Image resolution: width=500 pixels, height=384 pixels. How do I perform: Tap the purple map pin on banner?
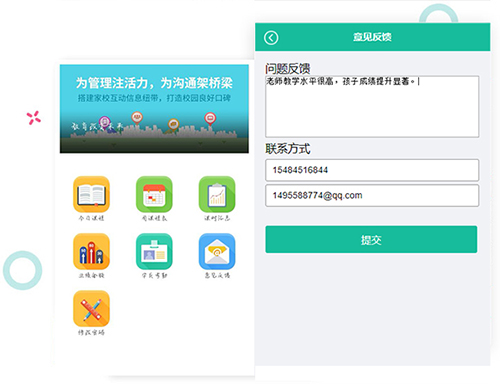(104, 122)
